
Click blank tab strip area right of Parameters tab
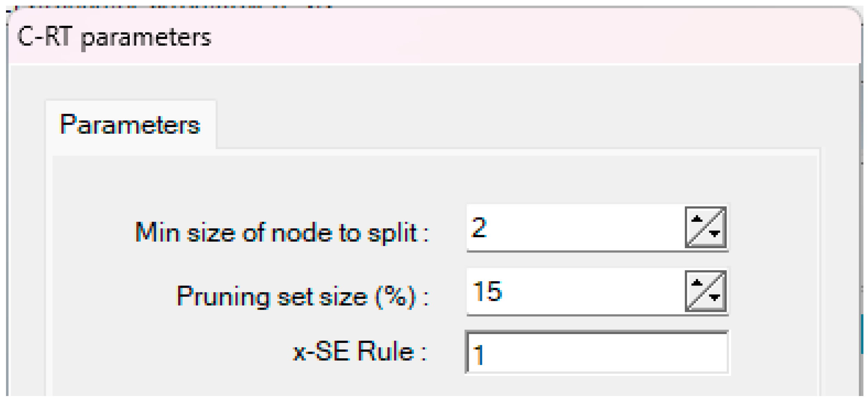coord(493,123)
